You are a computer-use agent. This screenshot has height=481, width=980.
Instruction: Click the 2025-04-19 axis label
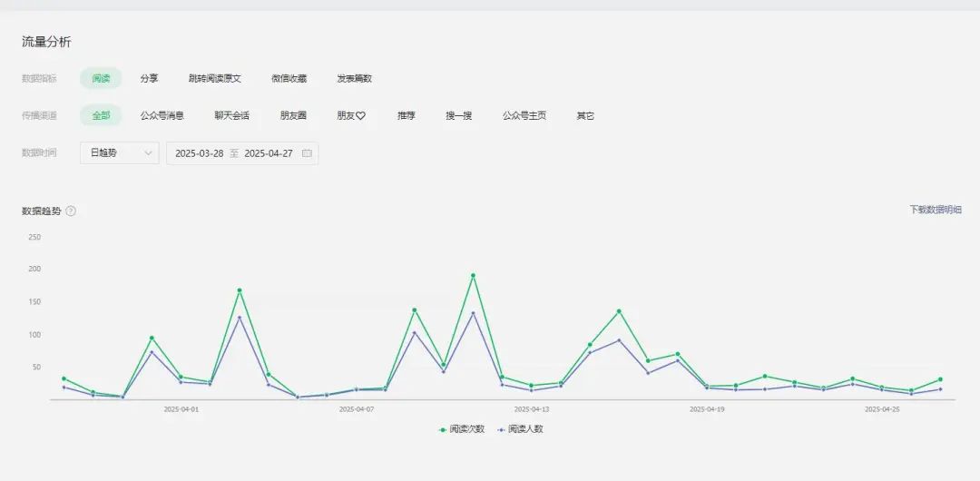pyautogui.click(x=707, y=409)
